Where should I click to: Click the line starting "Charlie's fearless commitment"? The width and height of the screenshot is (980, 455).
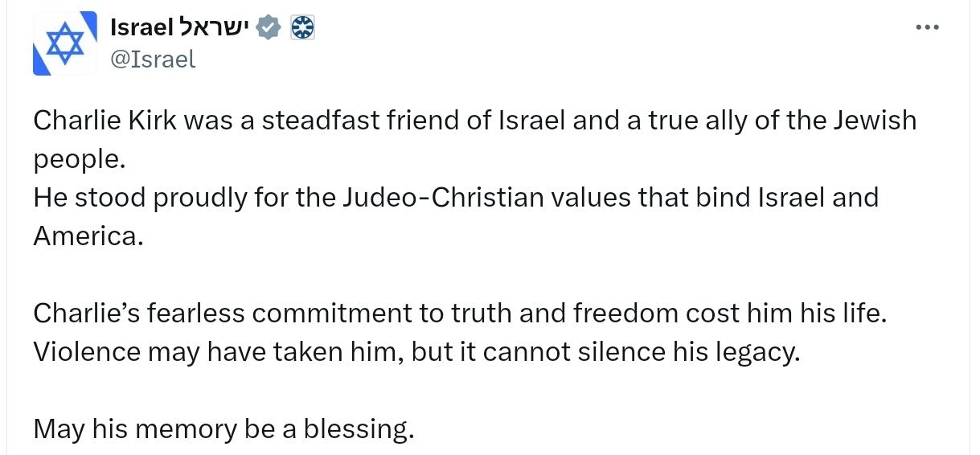(460, 314)
